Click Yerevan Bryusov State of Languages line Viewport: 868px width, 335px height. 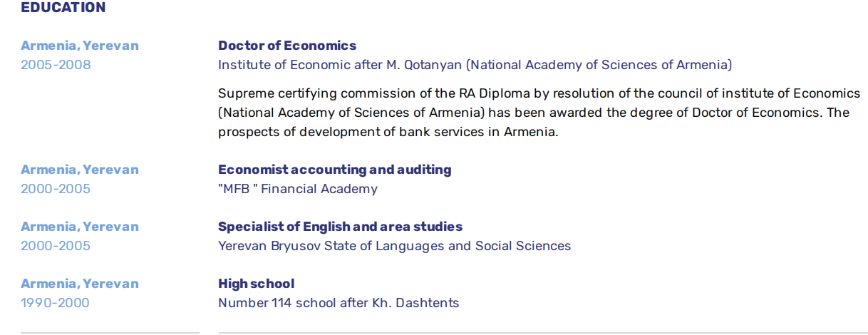(394, 246)
